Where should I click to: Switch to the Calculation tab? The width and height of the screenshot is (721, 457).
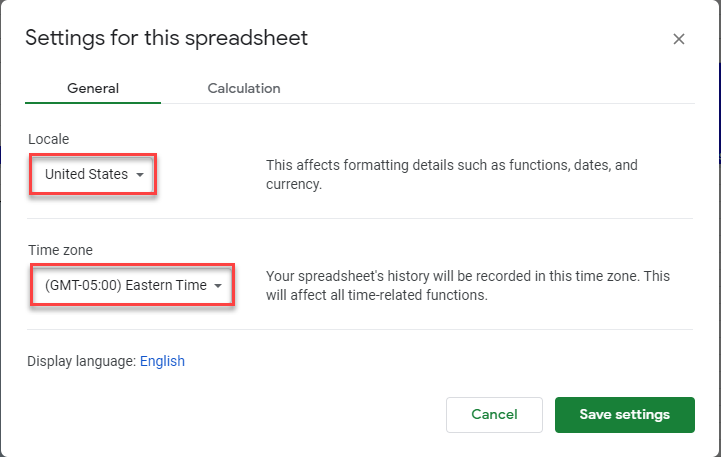click(x=243, y=88)
